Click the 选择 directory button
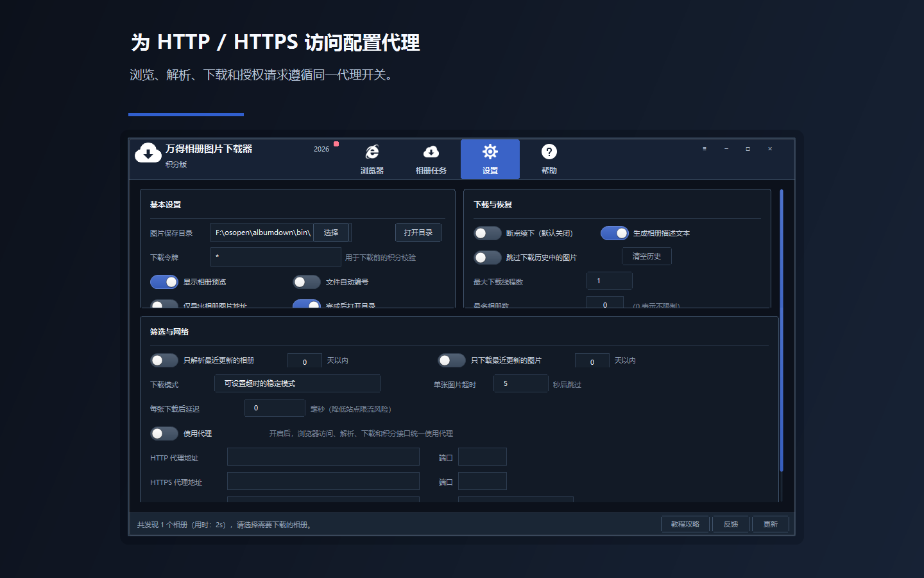Viewport: 924px width, 578px height. [331, 232]
